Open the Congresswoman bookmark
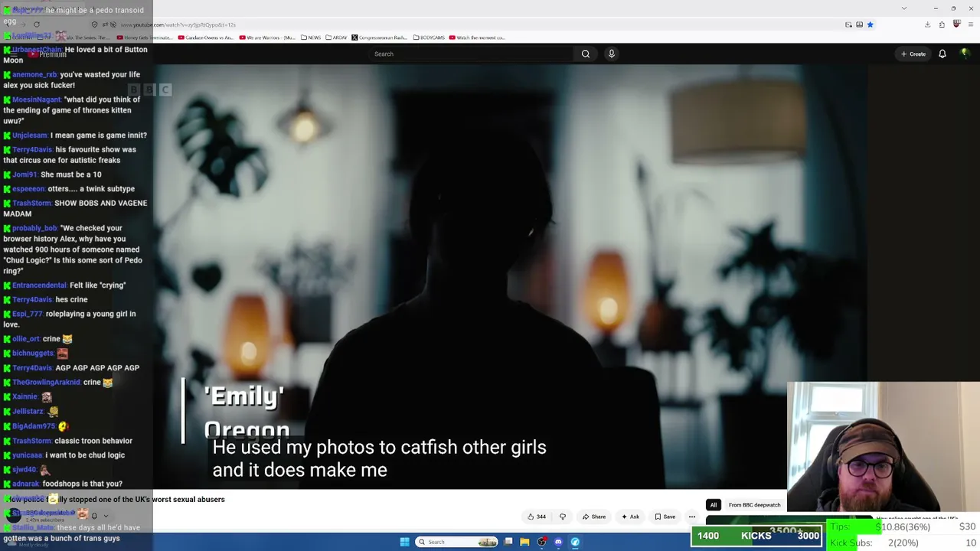Screen dimensions: 980x551 [x=380, y=37]
